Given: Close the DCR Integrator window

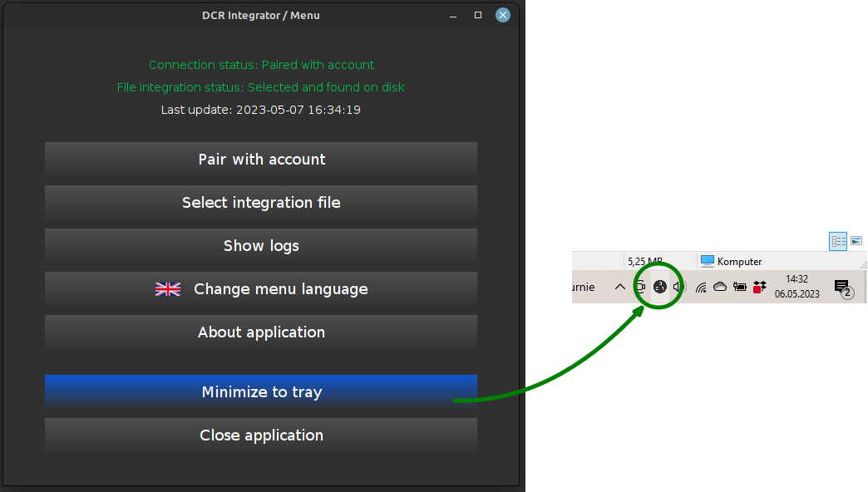Looking at the screenshot, I should (x=503, y=15).
